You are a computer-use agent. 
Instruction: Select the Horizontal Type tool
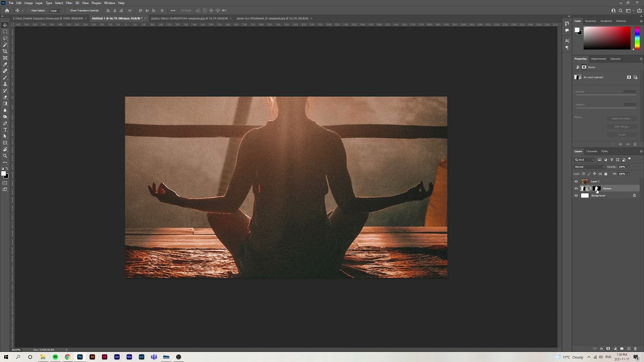(x=5, y=130)
